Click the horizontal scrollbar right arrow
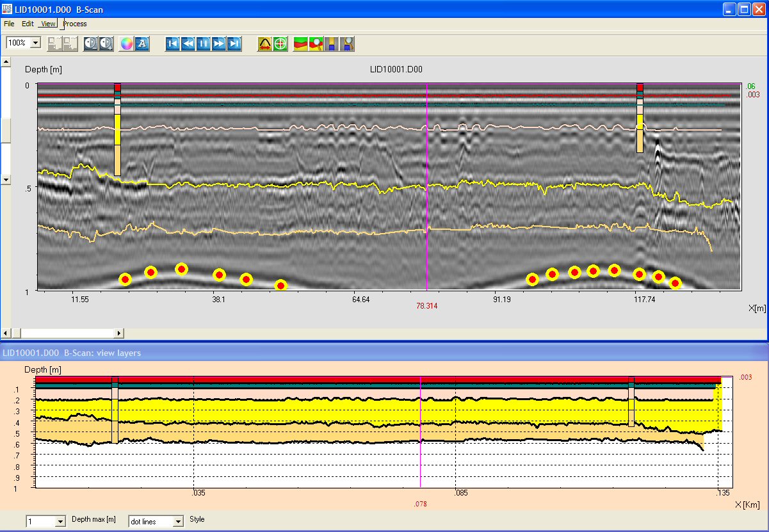Image resolution: width=769 pixels, height=532 pixels. (x=119, y=333)
